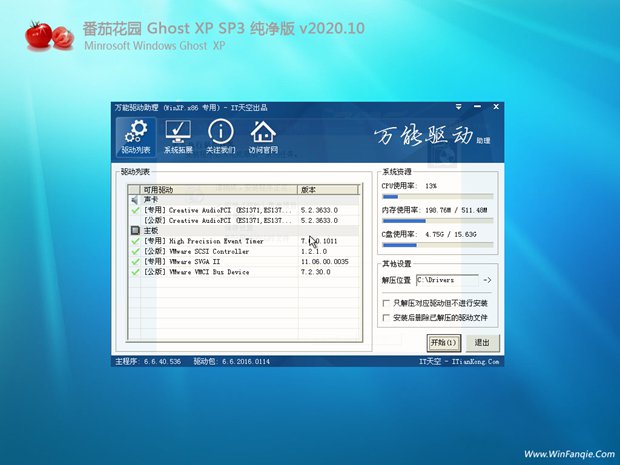Click the speaker icon beside 声卡

tap(135, 200)
